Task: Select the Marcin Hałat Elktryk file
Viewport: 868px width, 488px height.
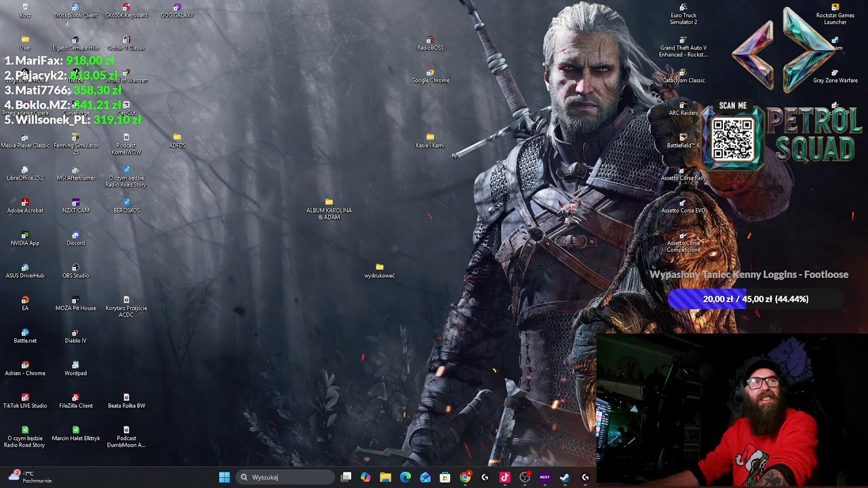Action: coord(75,433)
